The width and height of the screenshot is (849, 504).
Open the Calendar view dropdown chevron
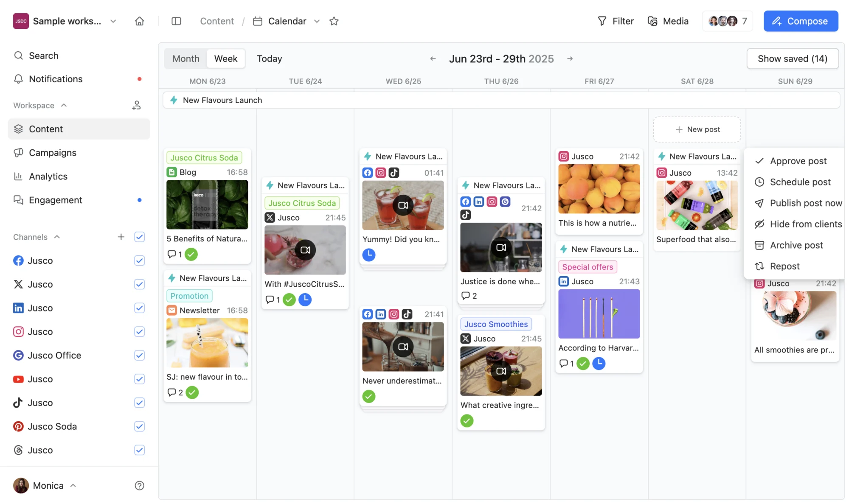(317, 21)
